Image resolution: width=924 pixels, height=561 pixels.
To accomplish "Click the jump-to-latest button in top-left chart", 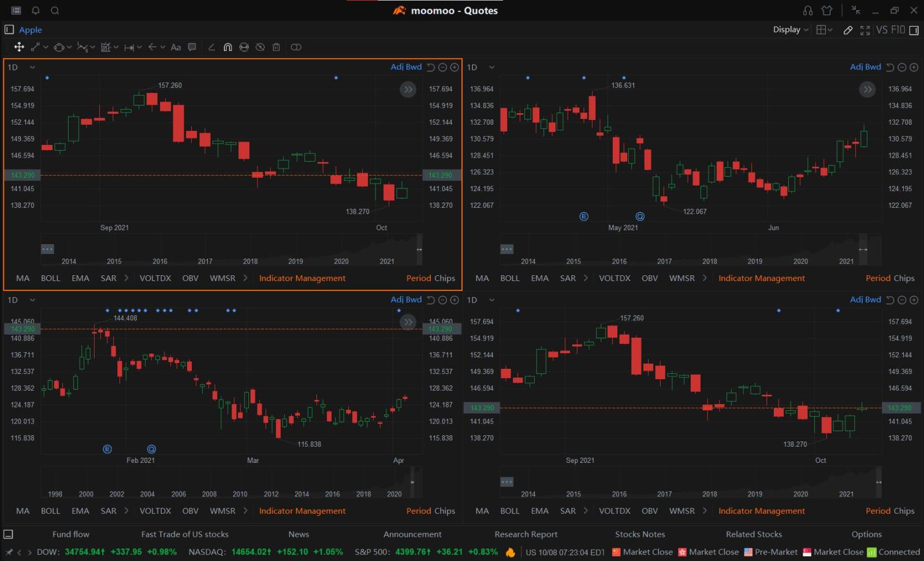I will click(x=408, y=89).
